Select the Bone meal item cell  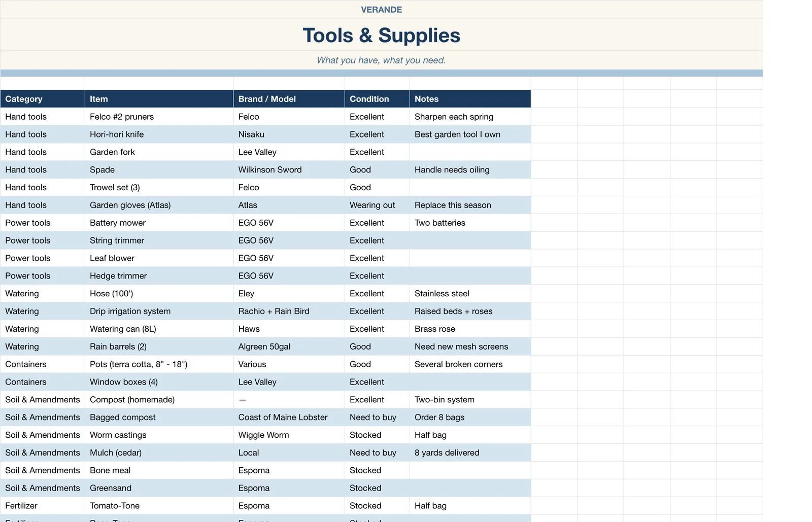point(159,471)
